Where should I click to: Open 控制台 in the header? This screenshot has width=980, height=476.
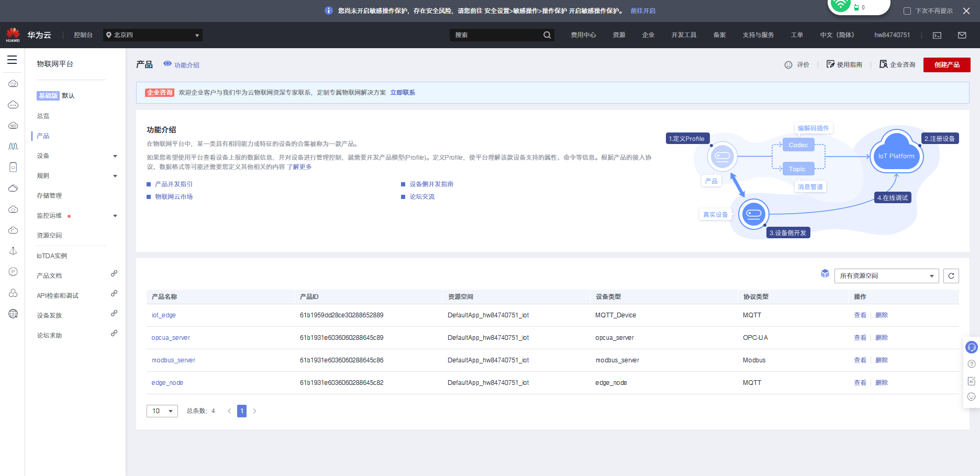point(83,35)
